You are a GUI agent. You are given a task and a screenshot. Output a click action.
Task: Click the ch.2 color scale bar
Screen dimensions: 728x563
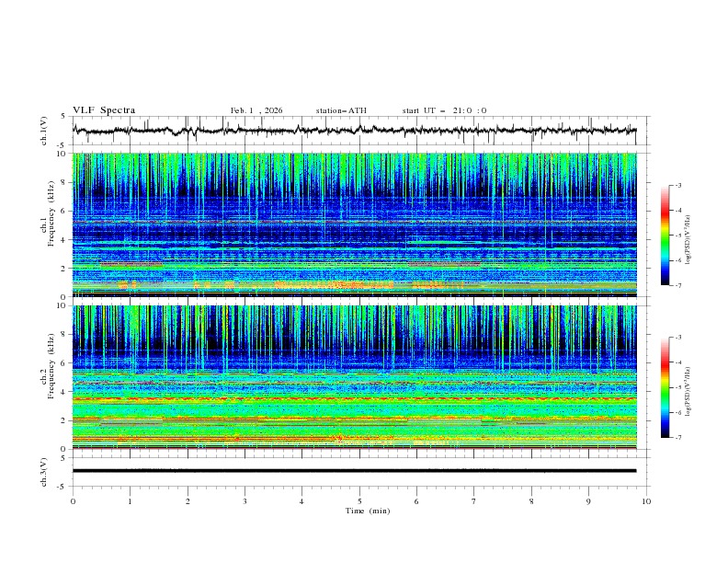click(x=665, y=387)
